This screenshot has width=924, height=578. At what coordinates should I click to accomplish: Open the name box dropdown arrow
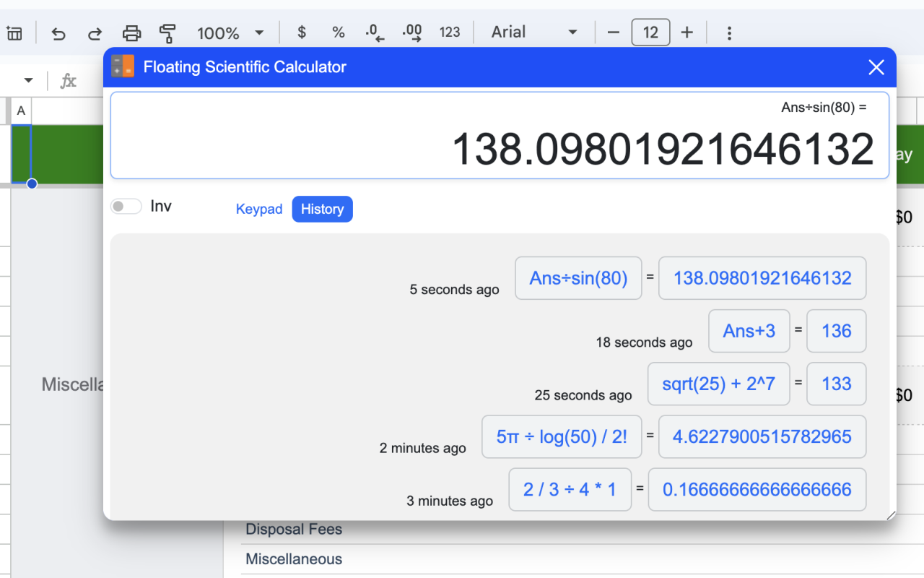(x=29, y=80)
